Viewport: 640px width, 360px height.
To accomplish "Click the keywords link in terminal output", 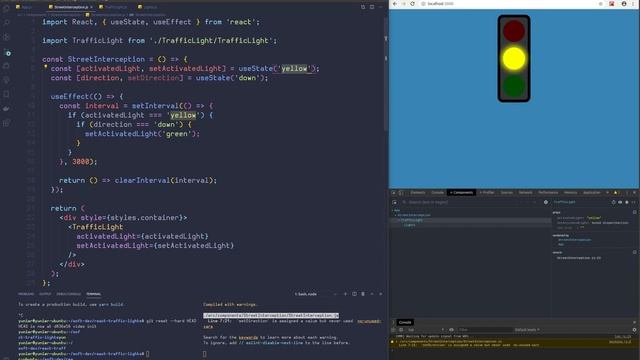I will (248, 338).
